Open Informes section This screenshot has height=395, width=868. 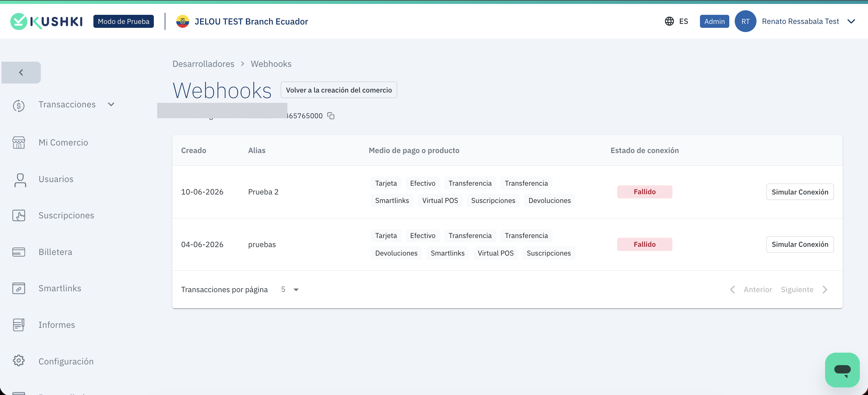click(57, 325)
